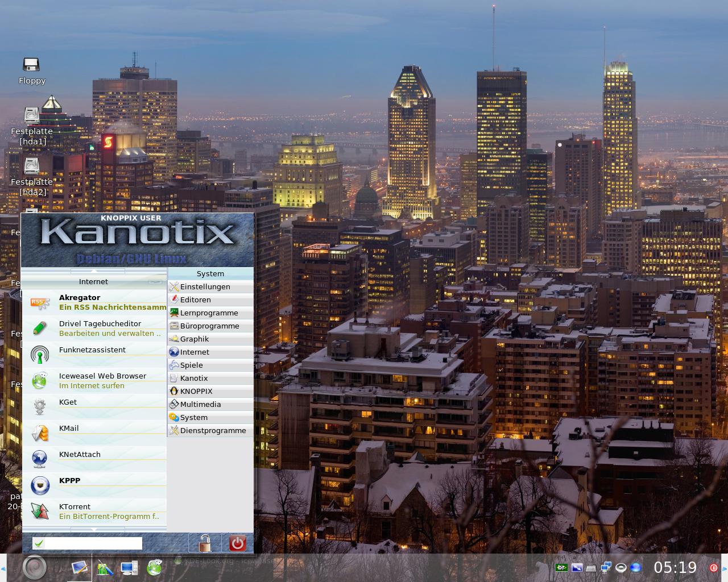Hide panel with right edge arrow
This screenshot has width=728, height=582.
(x=725, y=568)
